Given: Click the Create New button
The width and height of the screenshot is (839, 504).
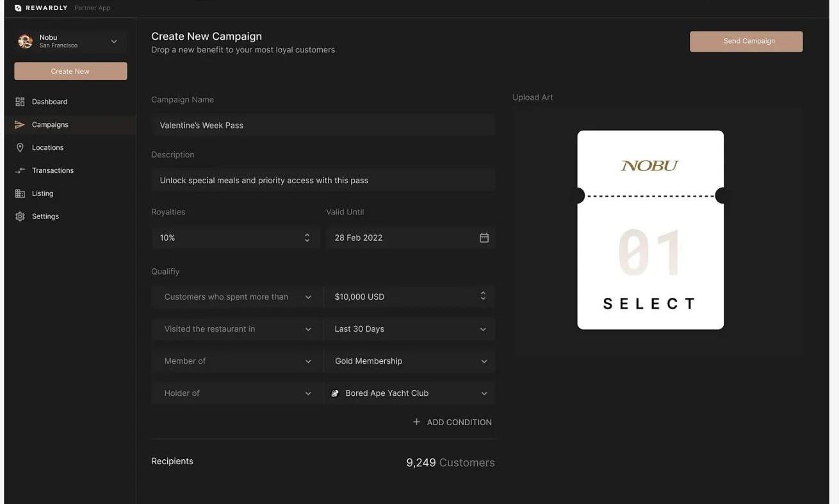Looking at the screenshot, I should (x=70, y=71).
